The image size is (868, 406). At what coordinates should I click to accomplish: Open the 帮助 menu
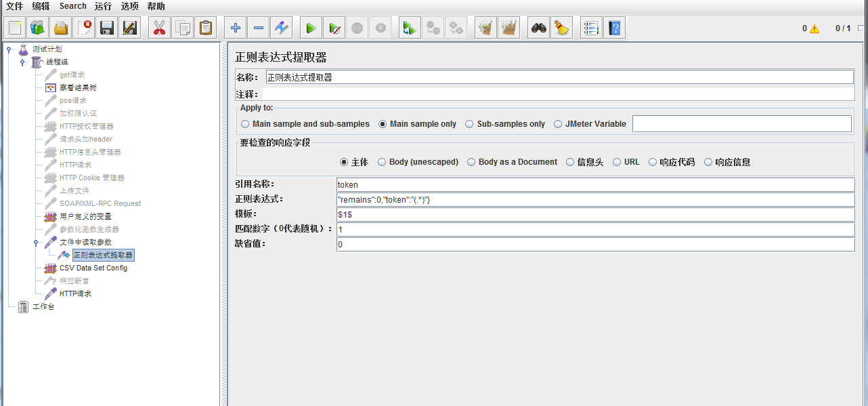(x=156, y=6)
